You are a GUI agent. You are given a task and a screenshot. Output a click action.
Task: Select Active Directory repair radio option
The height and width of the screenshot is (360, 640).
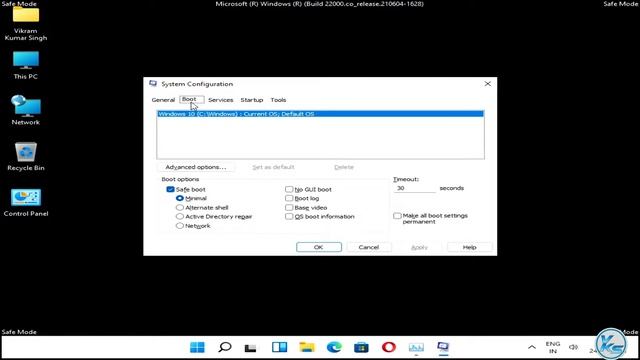(180, 216)
